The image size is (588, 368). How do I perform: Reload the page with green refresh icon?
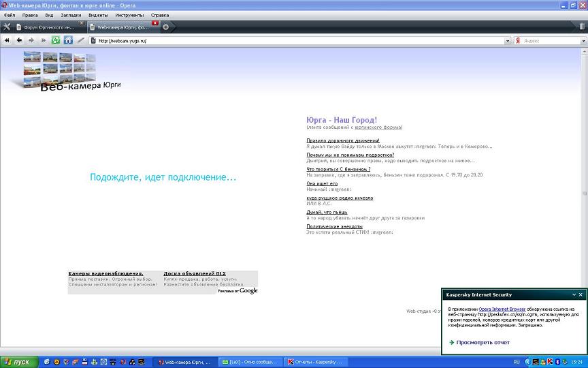tap(56, 40)
